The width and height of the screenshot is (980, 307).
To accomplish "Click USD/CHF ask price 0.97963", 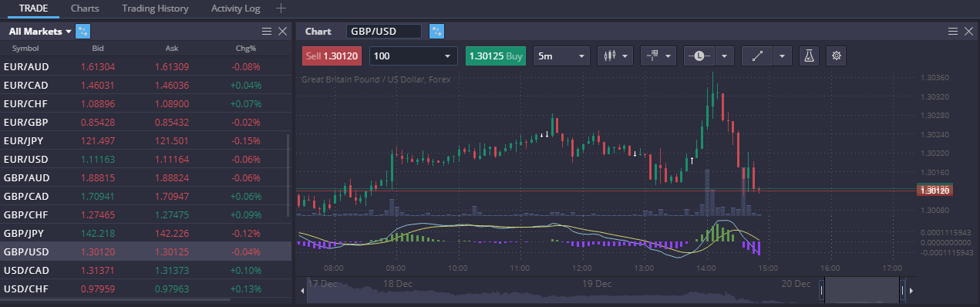I will tap(172, 288).
